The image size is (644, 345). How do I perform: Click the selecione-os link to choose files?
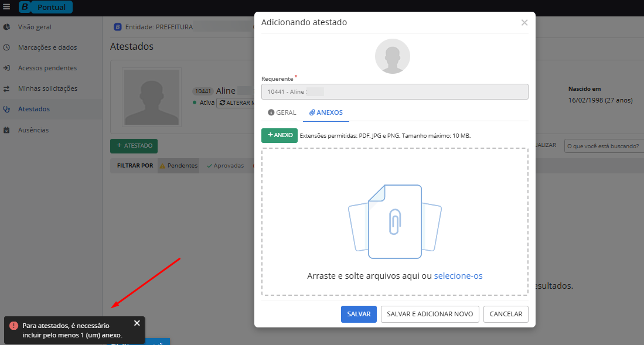458,276
